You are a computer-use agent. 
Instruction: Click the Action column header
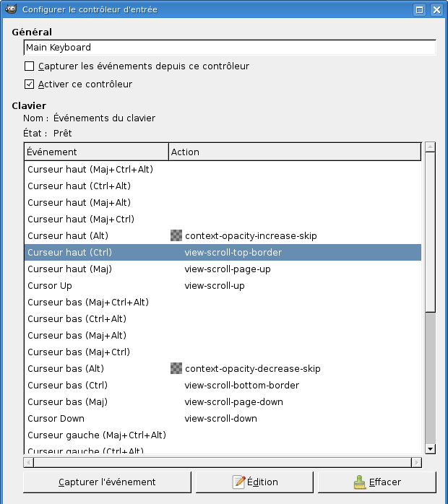(294, 152)
